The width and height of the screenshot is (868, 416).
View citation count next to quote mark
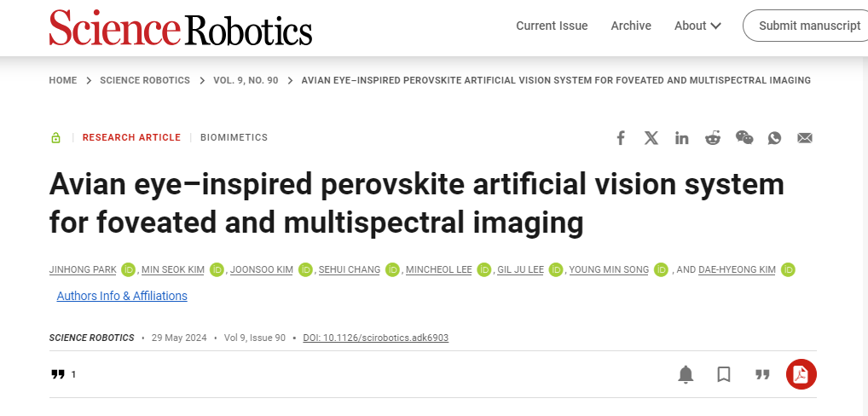[x=73, y=374]
